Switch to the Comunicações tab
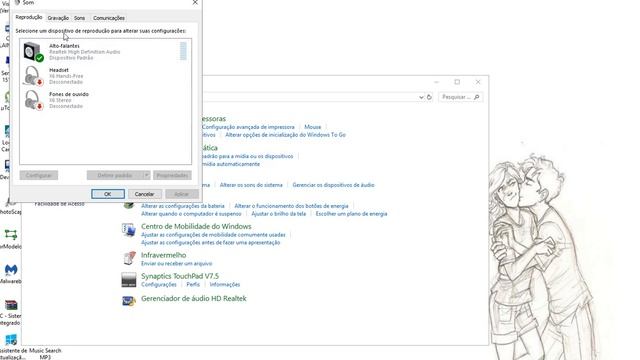 coord(109,18)
